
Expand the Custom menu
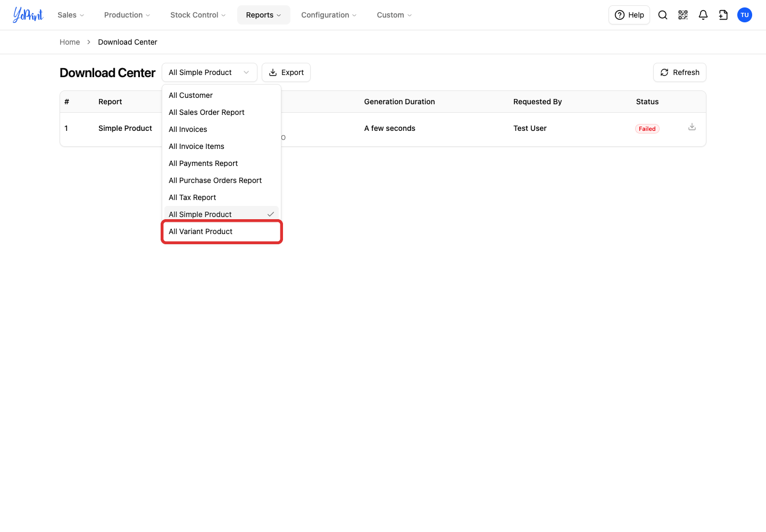coord(394,15)
